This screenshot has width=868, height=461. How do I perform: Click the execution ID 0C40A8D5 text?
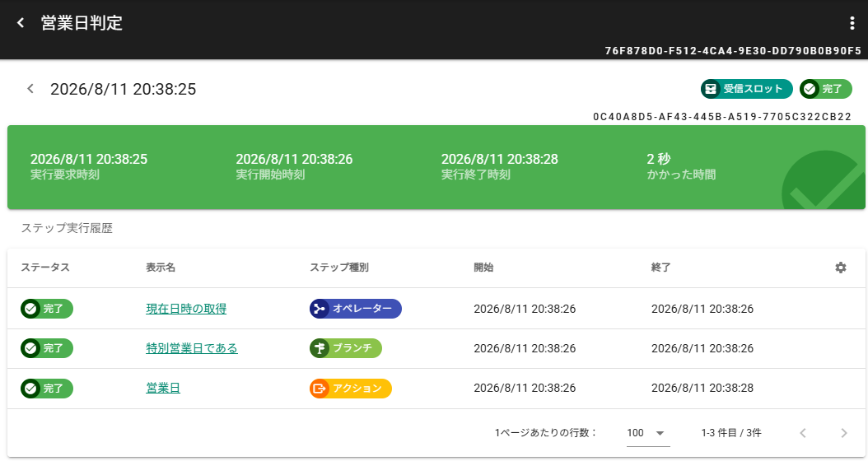click(721, 117)
